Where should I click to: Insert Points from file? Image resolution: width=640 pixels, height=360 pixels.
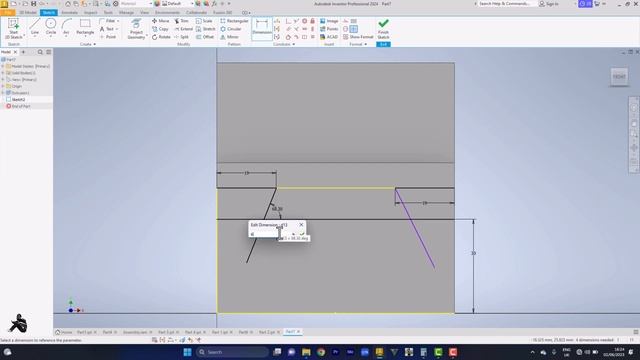[x=329, y=29]
